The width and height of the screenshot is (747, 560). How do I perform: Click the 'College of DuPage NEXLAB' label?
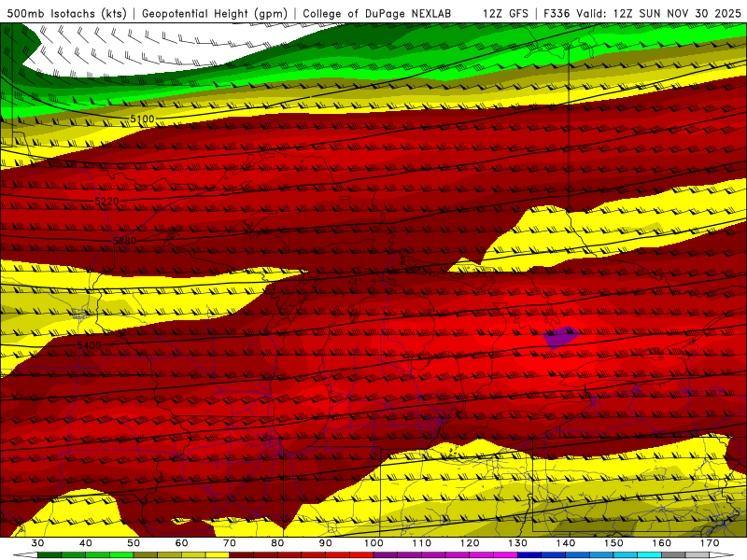pyautogui.click(x=377, y=13)
